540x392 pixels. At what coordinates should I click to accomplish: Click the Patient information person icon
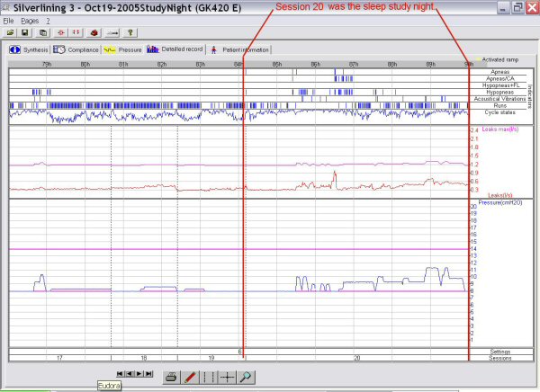point(214,50)
